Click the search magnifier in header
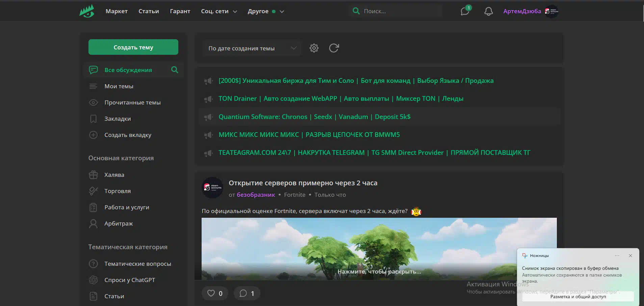 pos(356,11)
